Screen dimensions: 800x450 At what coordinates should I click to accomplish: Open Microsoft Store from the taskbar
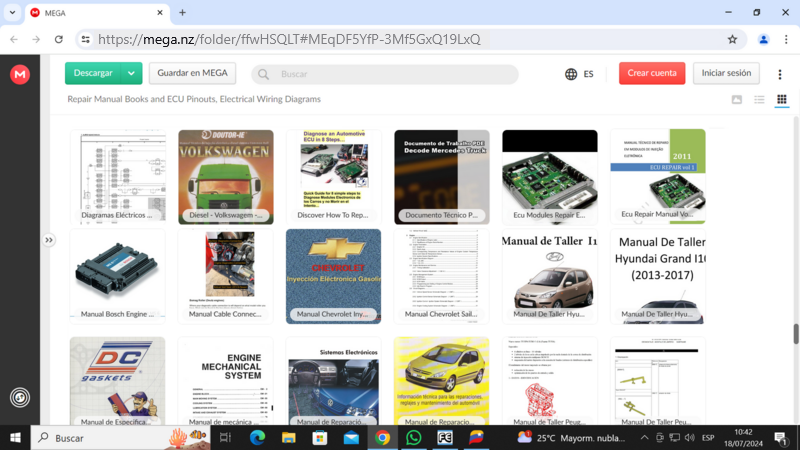coord(320,438)
